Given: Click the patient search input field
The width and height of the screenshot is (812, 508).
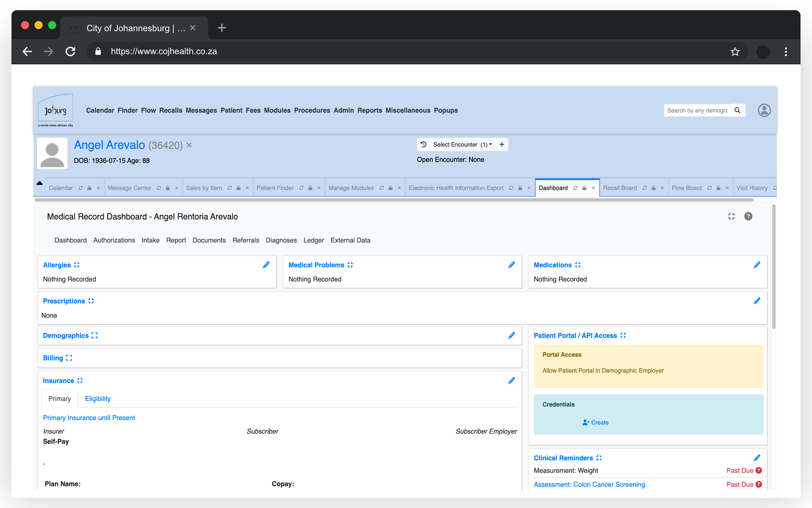Looking at the screenshot, I should 697,110.
